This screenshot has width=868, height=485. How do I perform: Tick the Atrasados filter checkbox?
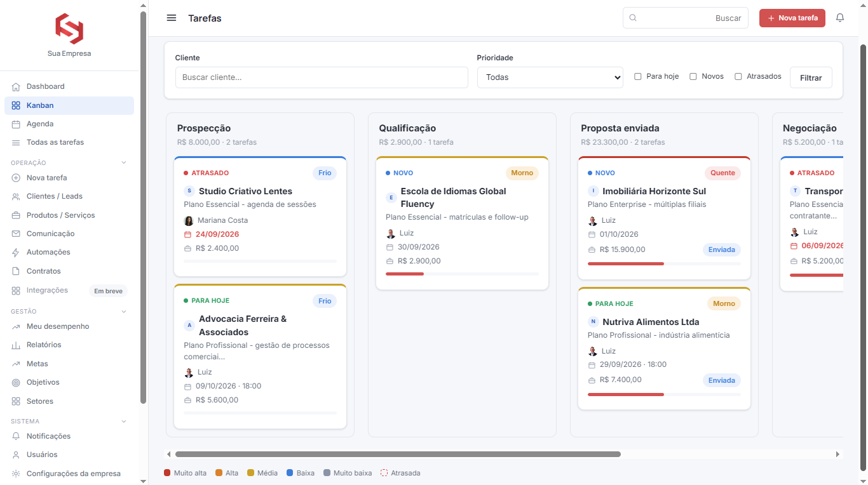738,76
